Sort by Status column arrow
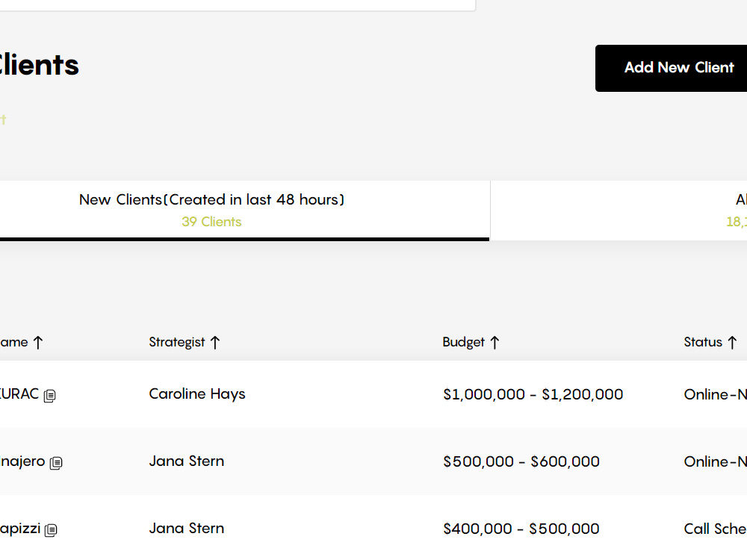The width and height of the screenshot is (747, 560). [732, 343]
